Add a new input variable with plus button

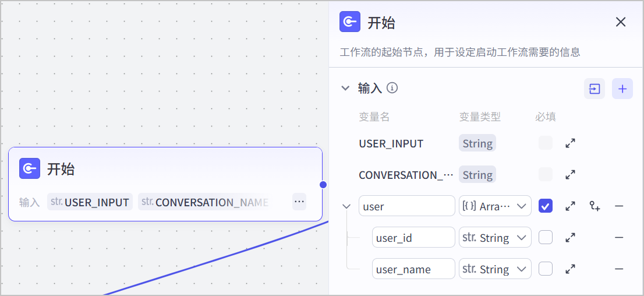(622, 89)
